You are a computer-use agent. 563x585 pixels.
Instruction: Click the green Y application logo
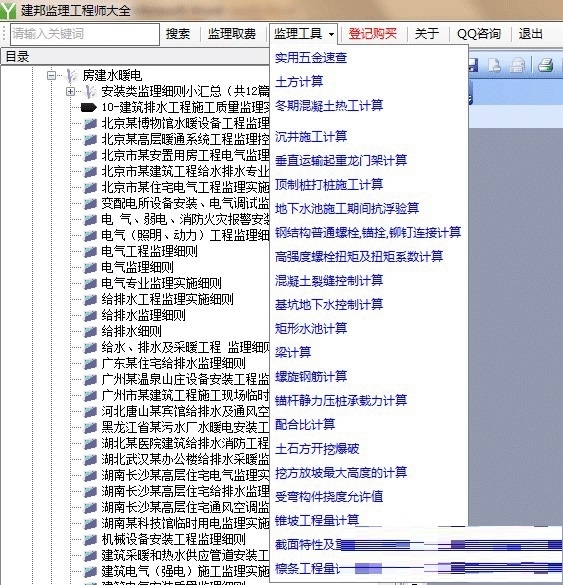(x=8, y=10)
